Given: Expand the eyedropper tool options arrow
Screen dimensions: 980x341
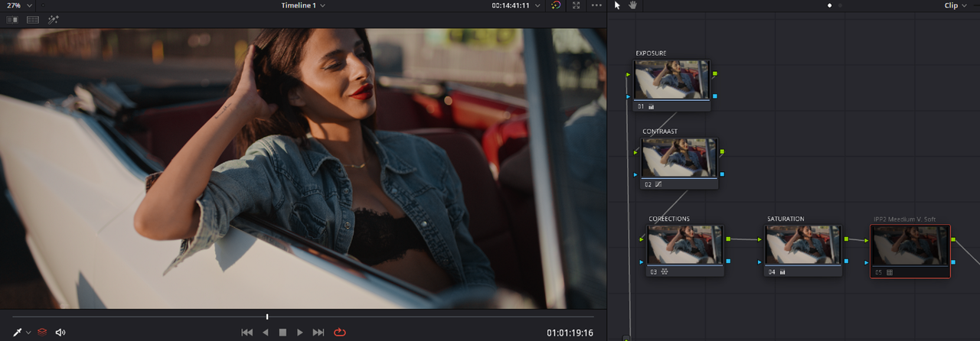Looking at the screenshot, I should (x=28, y=333).
